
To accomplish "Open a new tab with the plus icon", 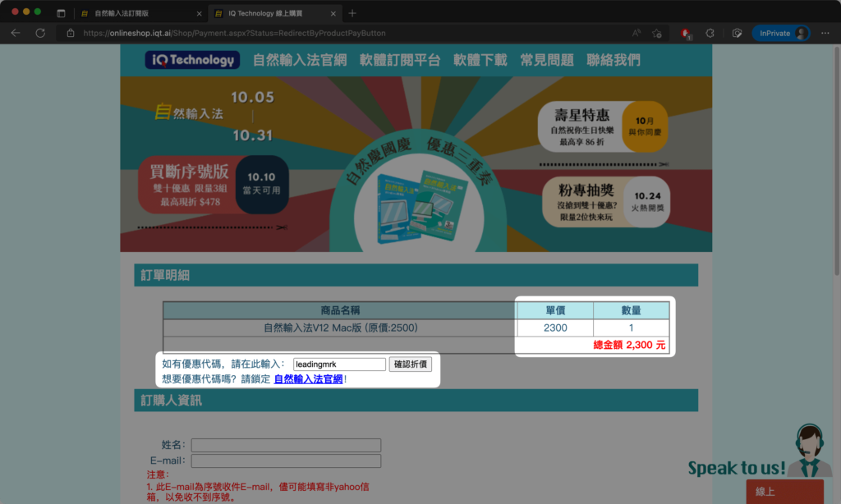I will [x=352, y=13].
